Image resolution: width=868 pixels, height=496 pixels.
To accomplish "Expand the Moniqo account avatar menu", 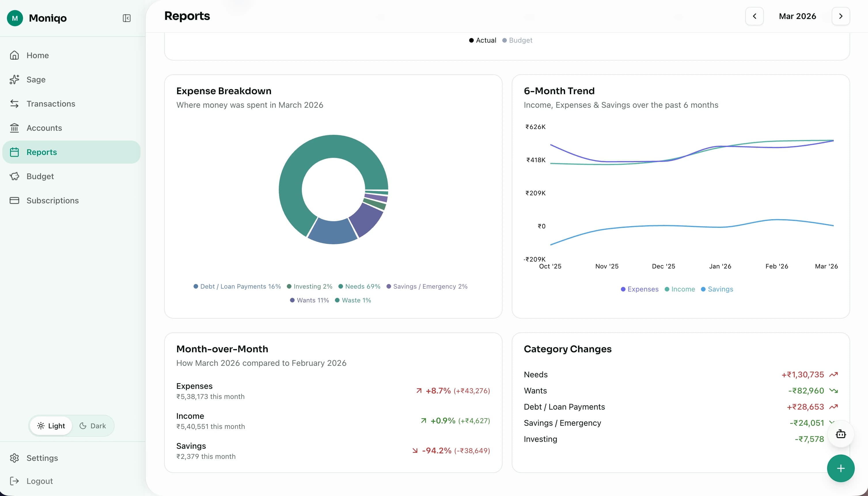I will point(15,18).
